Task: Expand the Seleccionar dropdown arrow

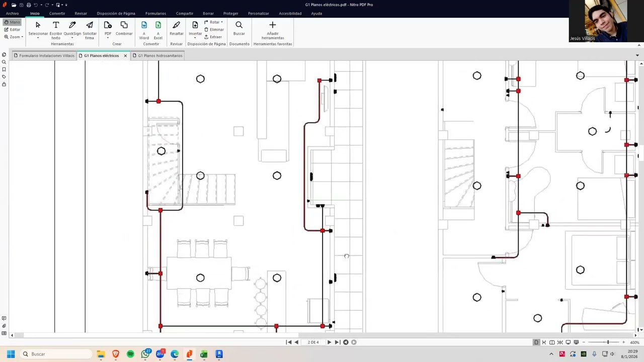Action: 38,38
